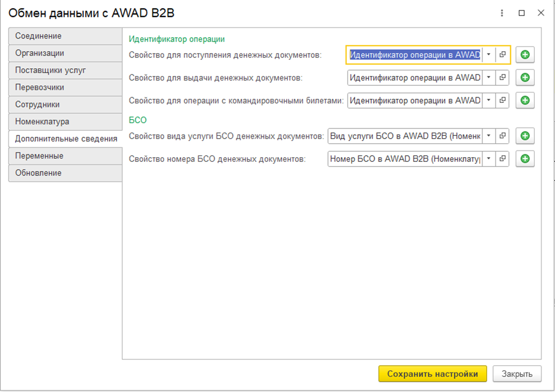Click green plus for поступления денежных документов property
555x392 pixels.
[525, 55]
